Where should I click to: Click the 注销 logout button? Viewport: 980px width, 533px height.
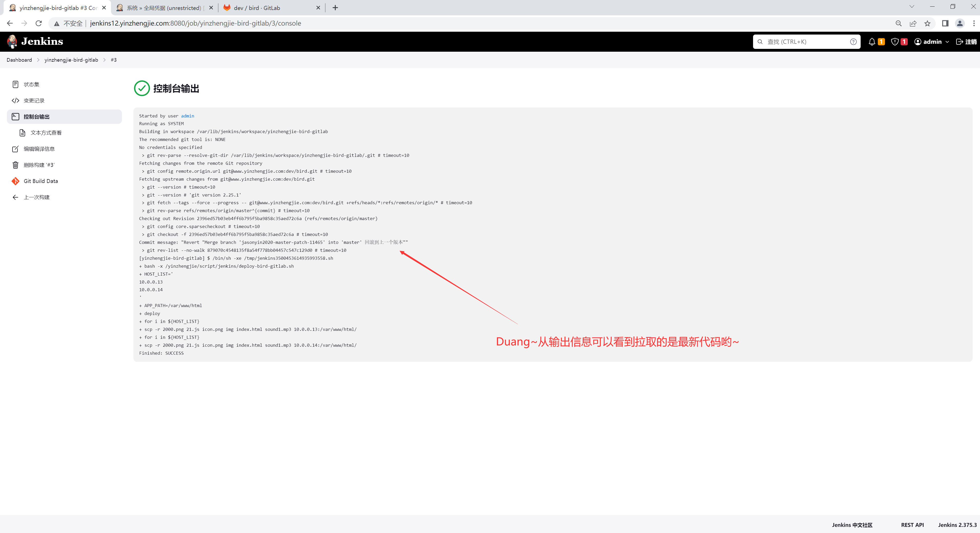966,42
